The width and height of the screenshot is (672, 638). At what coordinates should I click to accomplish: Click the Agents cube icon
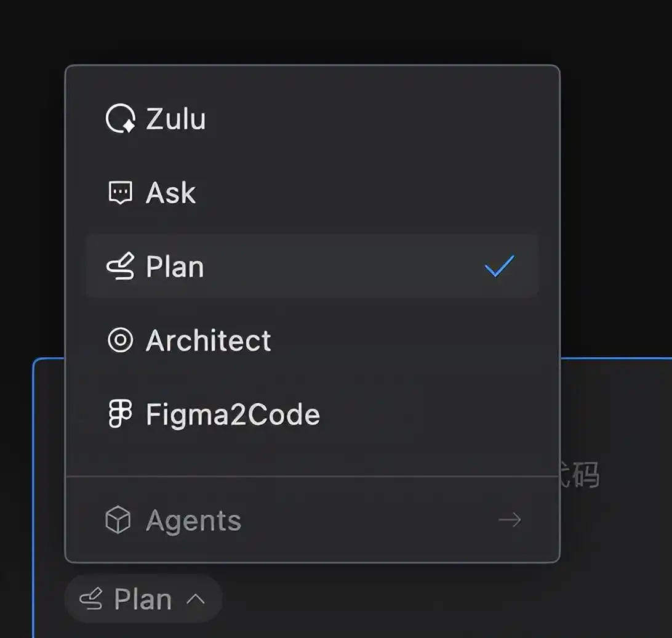(x=118, y=520)
